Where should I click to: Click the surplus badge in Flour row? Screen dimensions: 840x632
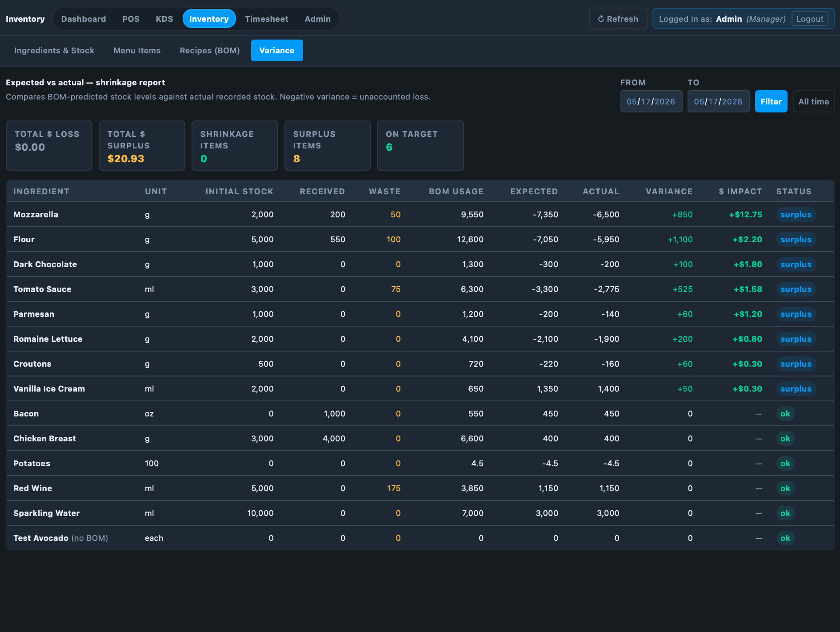pos(796,239)
